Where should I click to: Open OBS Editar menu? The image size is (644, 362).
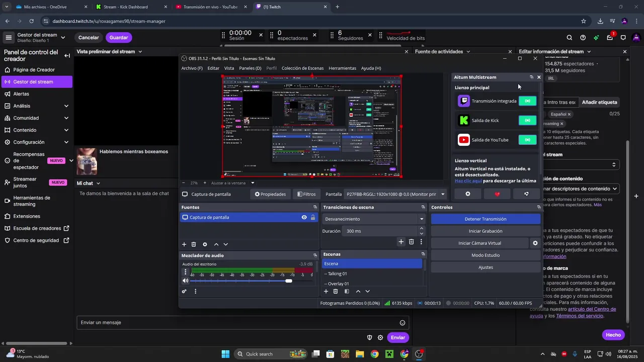coord(213,68)
